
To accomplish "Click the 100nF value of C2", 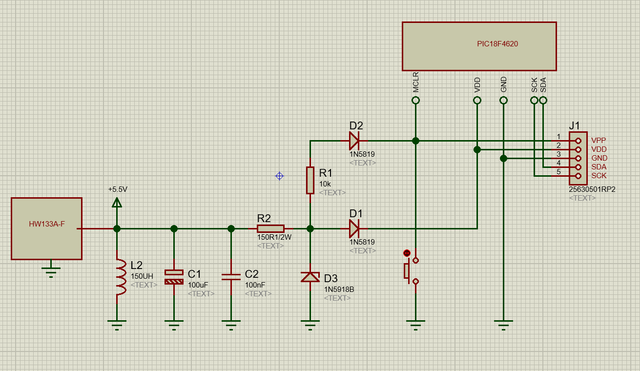I will [255, 285].
